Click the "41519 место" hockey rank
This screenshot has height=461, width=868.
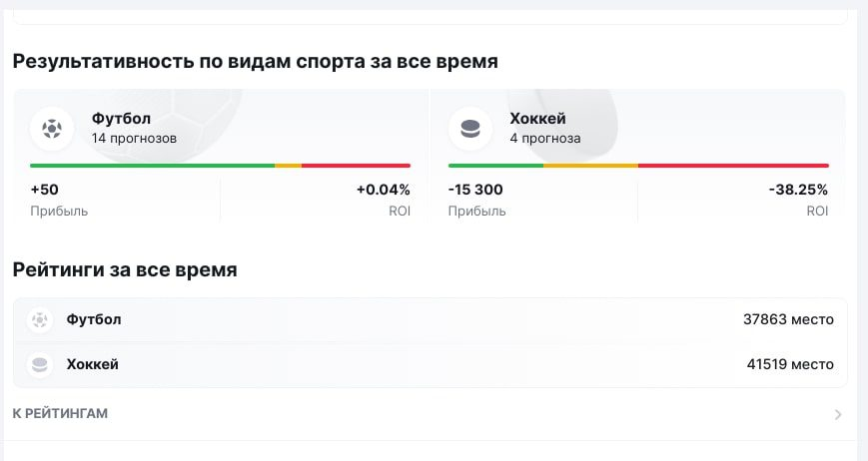[789, 364]
